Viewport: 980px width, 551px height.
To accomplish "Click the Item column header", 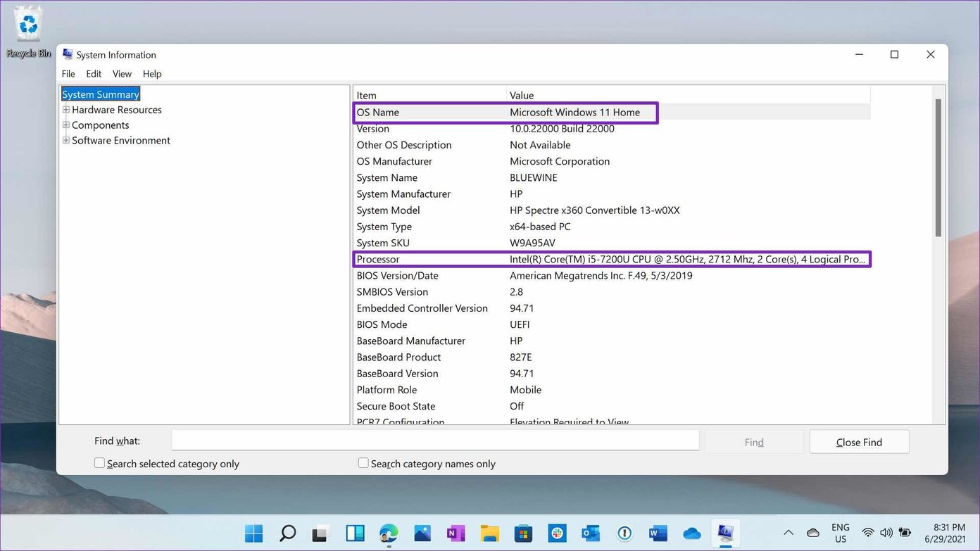I will (429, 95).
